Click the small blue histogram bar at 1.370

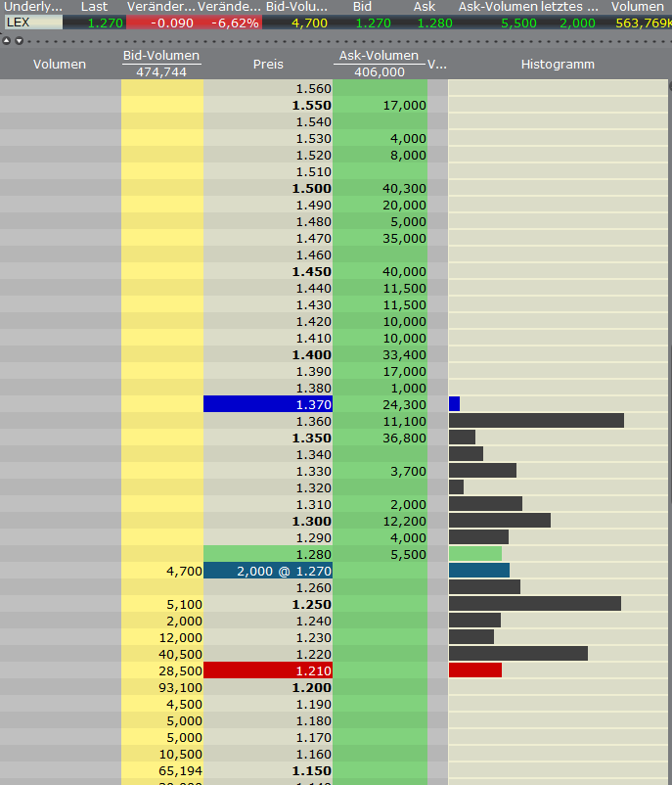(454, 404)
